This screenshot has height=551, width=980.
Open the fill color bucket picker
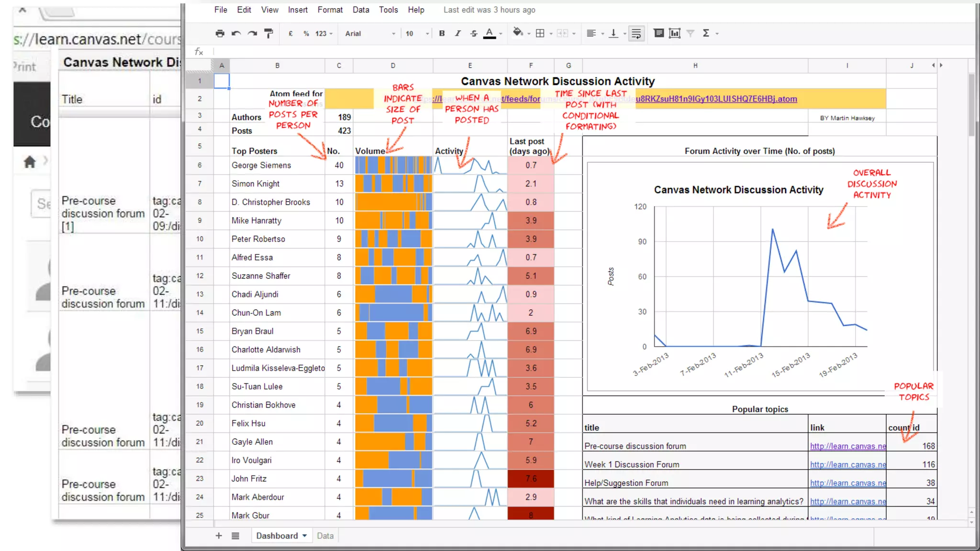518,33
